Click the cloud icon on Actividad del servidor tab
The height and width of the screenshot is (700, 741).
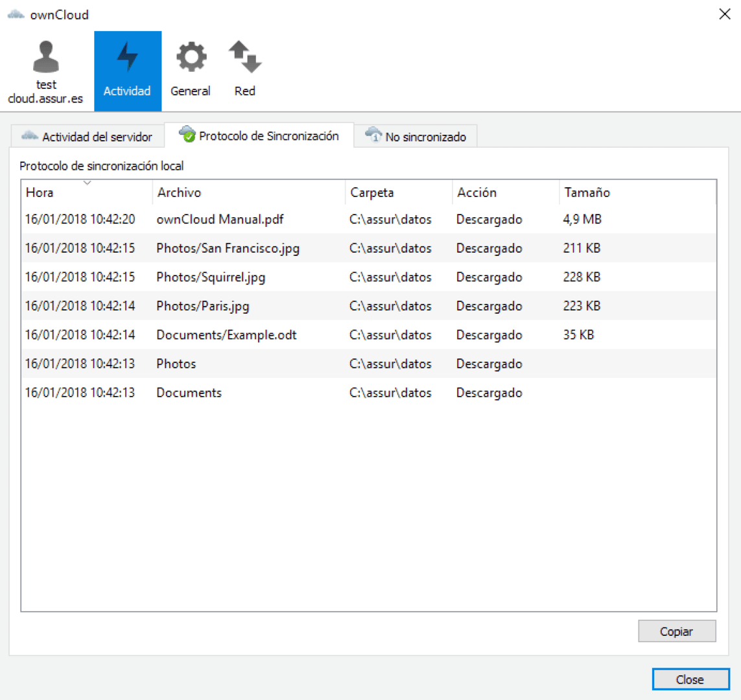[30, 136]
